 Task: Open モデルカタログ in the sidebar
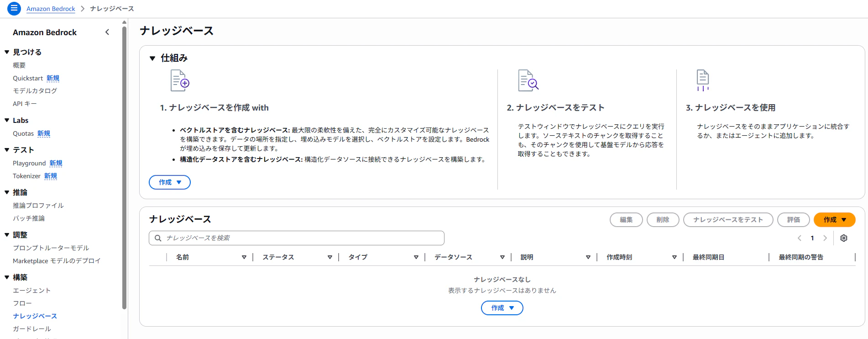click(x=35, y=91)
